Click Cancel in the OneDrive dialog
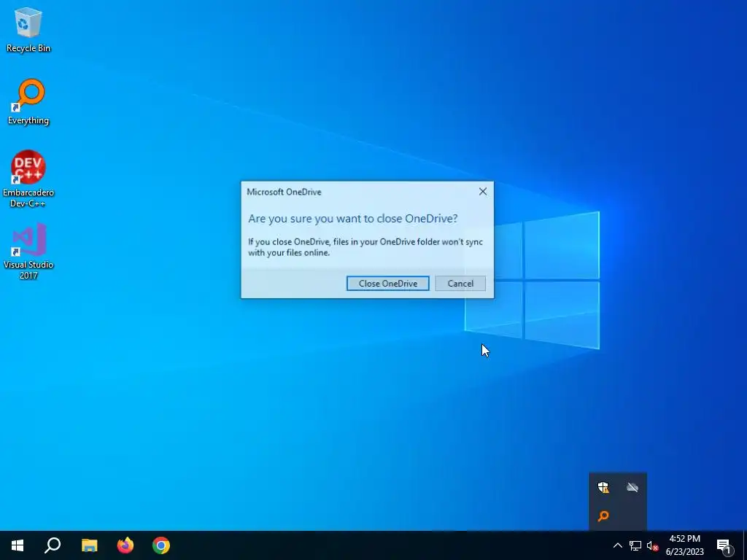The width and height of the screenshot is (747, 560). (x=460, y=284)
